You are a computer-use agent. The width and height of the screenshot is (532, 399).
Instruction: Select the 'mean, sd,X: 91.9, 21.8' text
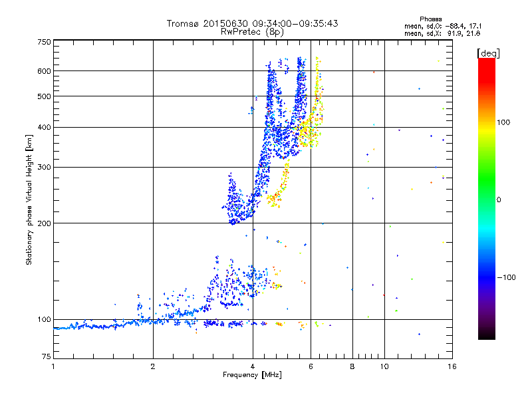442,33
